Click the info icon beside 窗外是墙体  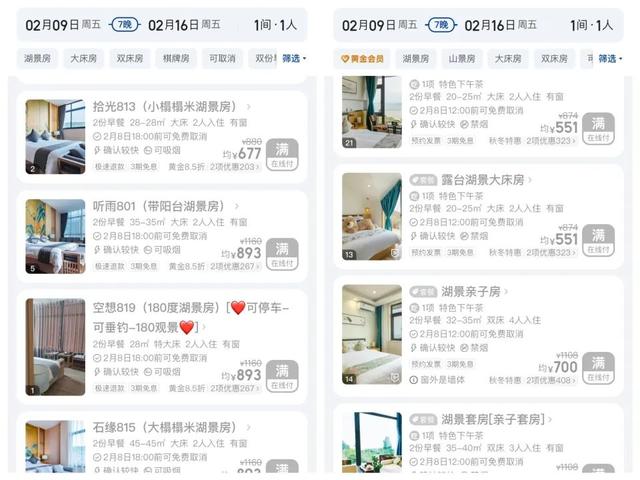(413, 380)
